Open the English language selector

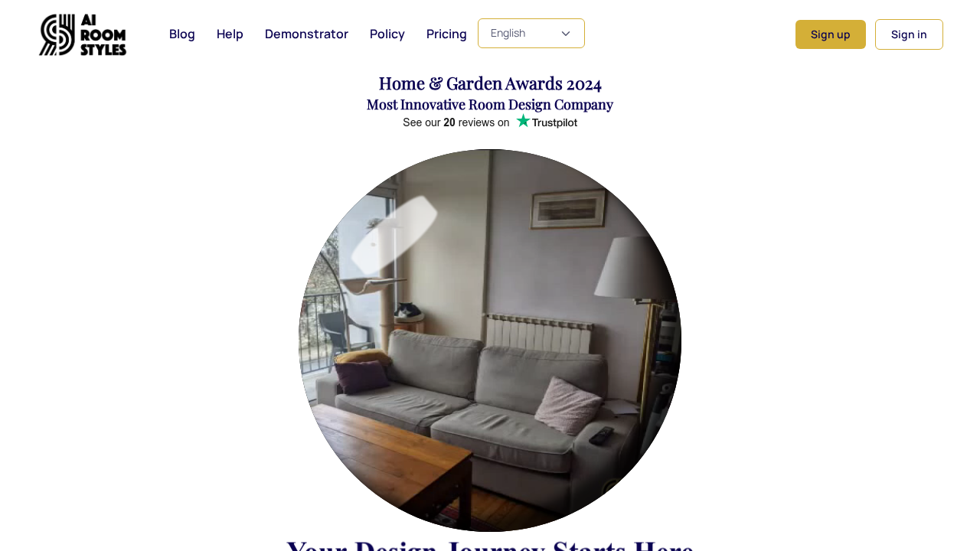click(531, 34)
